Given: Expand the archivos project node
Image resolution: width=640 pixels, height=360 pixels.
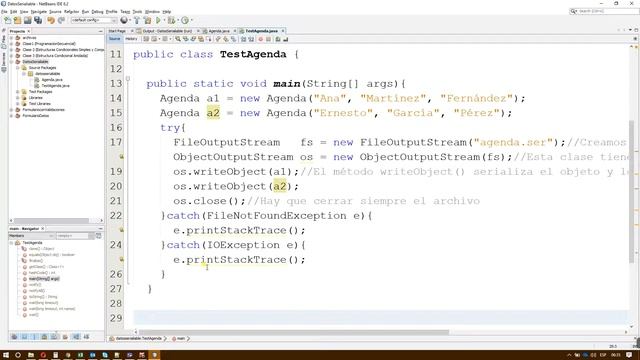Looking at the screenshot, I should tap(11, 38).
